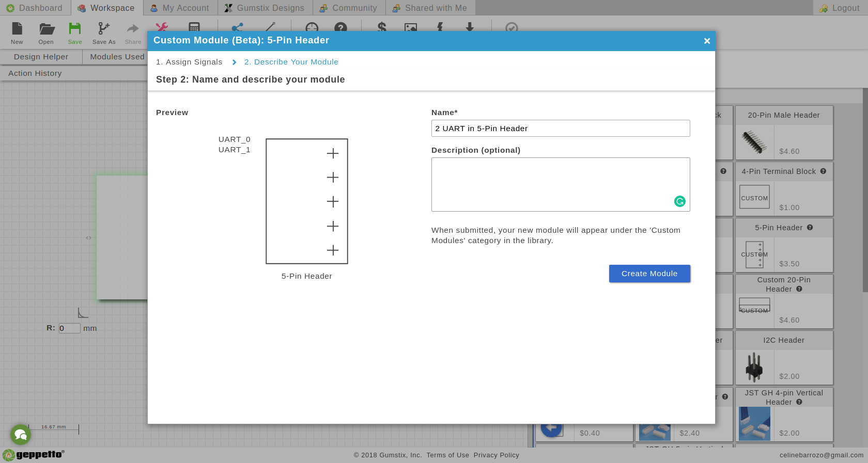Viewport: 868px width, 463px height.
Task: Click the download arrow toolbar icon
Action: point(470,27)
